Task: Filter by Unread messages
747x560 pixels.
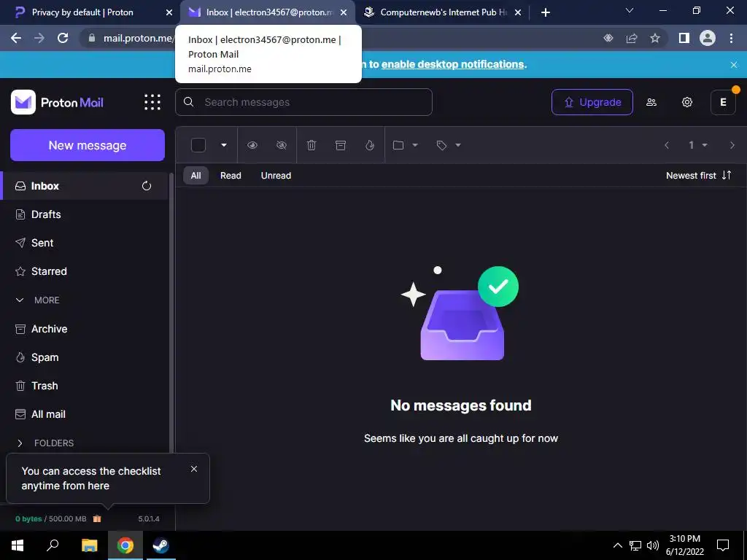Action: pyautogui.click(x=276, y=176)
